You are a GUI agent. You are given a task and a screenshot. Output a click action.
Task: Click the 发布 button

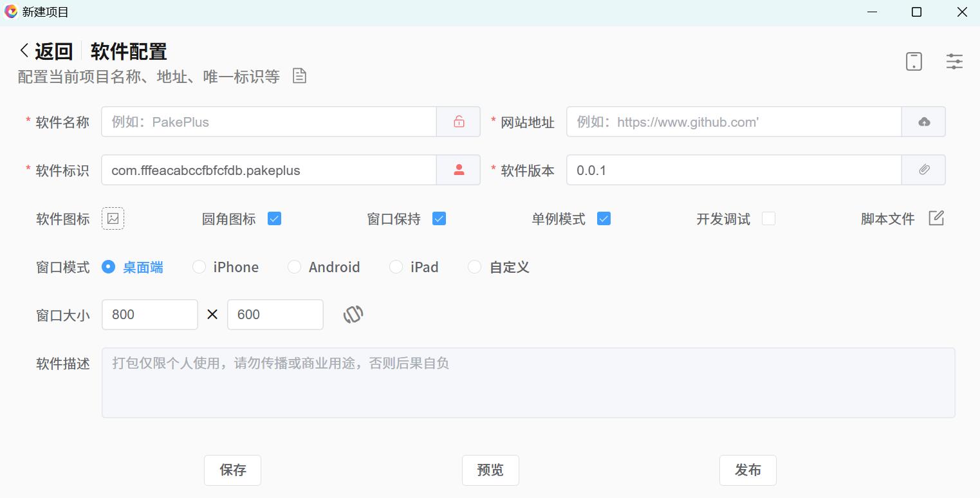click(748, 470)
